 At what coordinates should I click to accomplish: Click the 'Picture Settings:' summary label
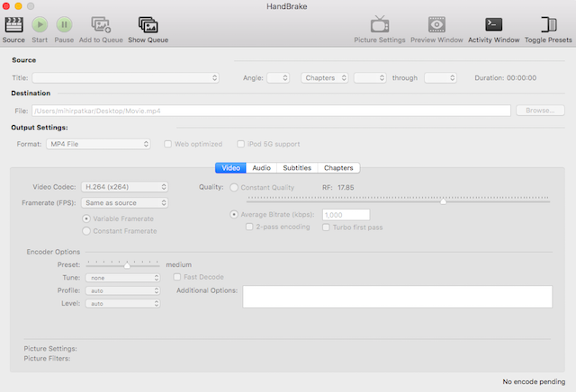50,348
